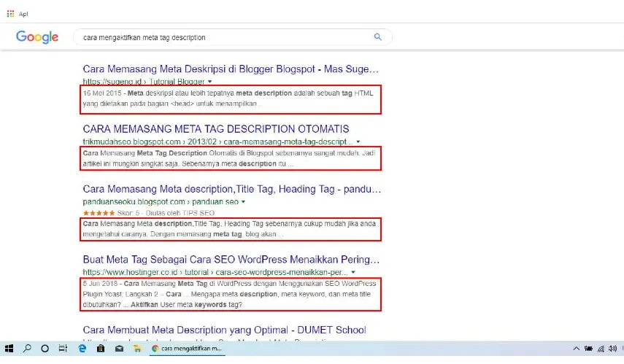Open Microsoft Store from taskbar
The image size is (624, 364).
point(101,349)
